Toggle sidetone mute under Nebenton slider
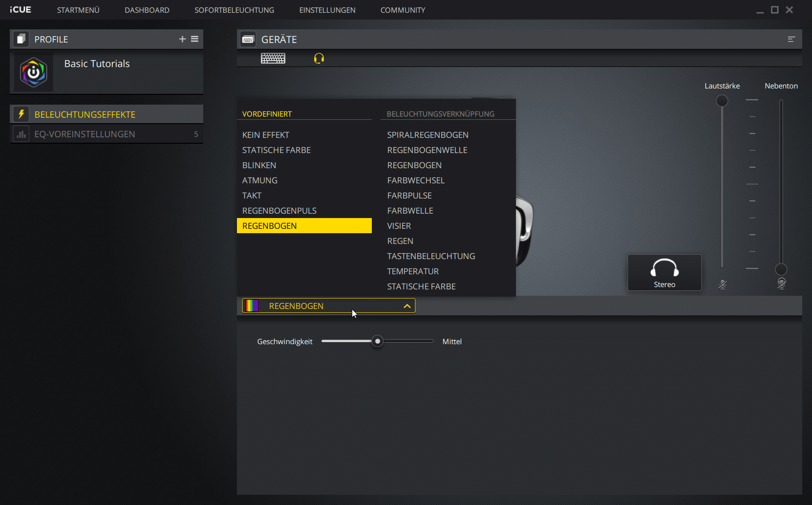The image size is (812, 505). (x=781, y=284)
